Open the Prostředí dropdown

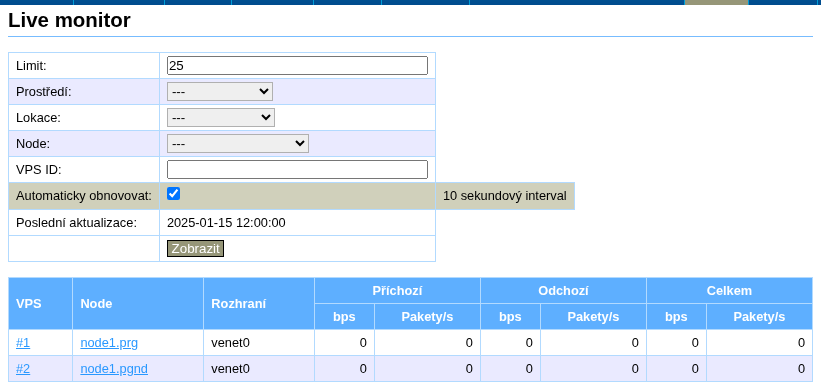tap(220, 92)
